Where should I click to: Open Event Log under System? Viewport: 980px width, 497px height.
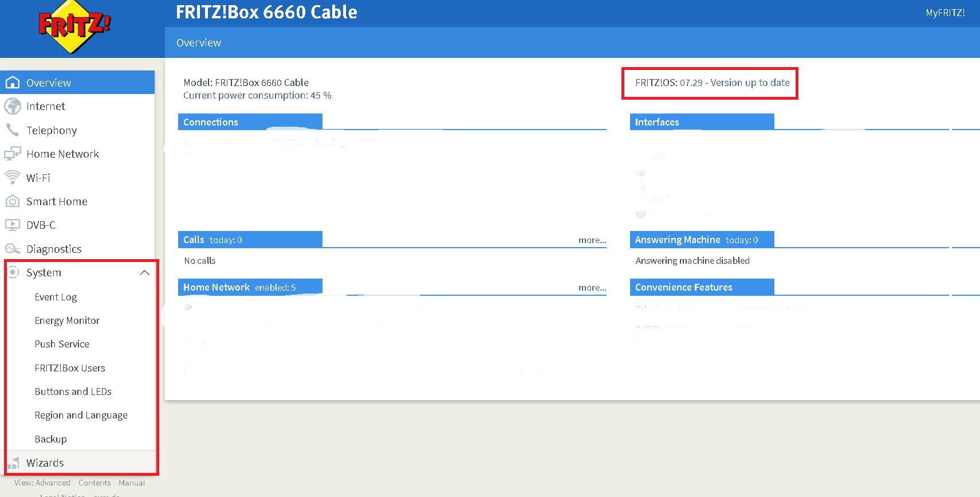click(56, 297)
